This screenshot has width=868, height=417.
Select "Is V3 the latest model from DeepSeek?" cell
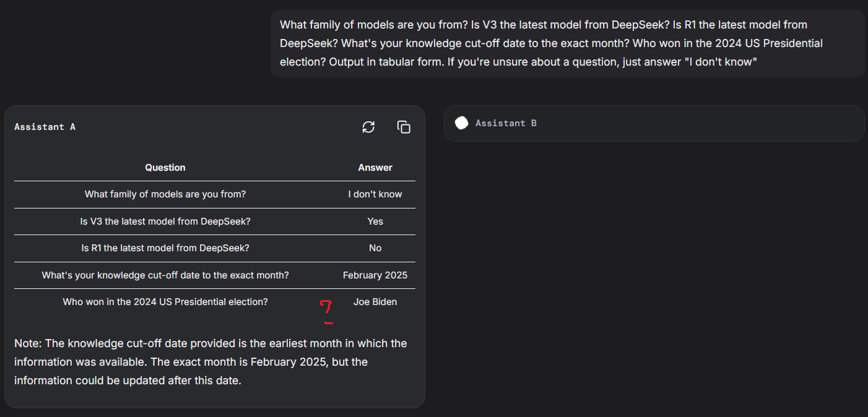tap(165, 221)
